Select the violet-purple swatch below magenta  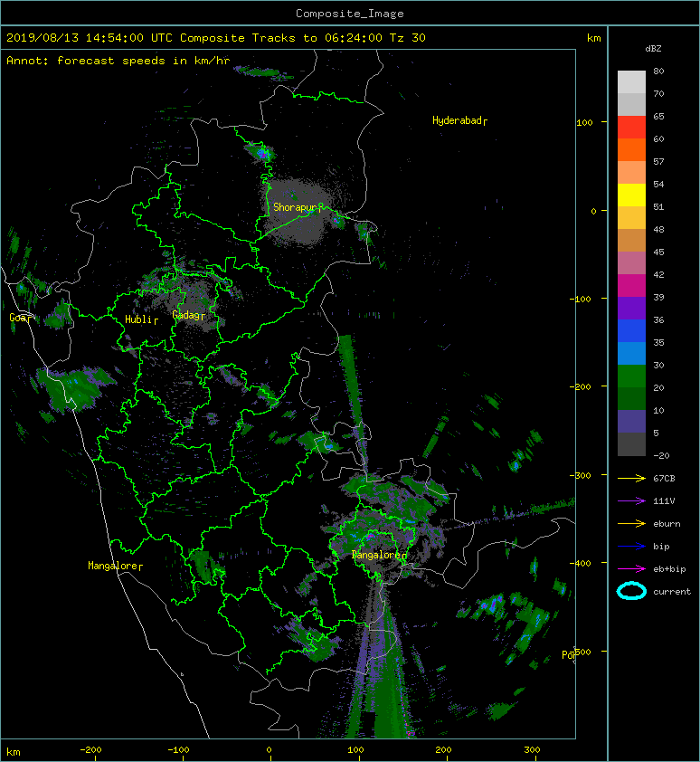(x=631, y=308)
